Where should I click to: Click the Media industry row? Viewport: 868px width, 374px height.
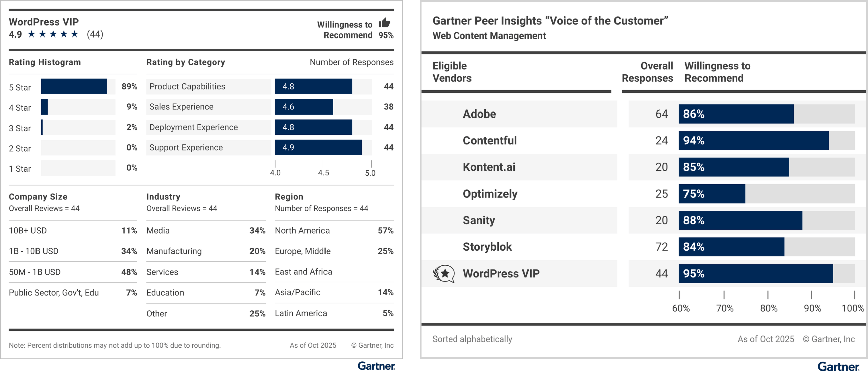tap(206, 231)
